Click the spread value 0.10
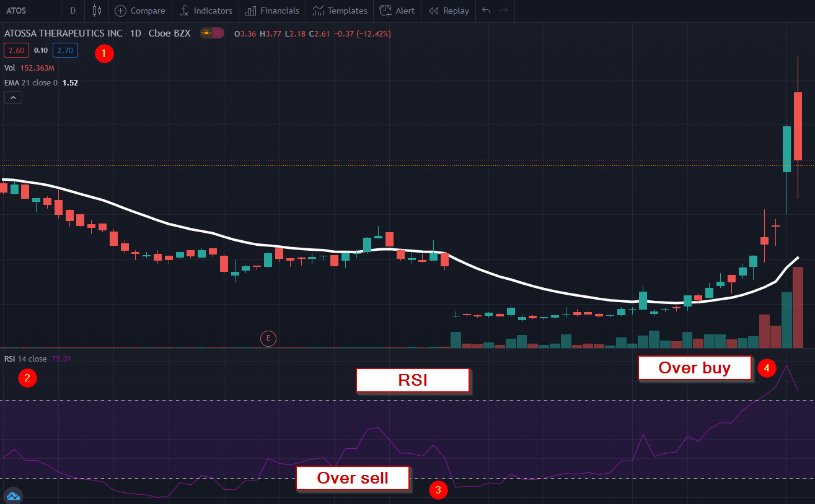 click(40, 51)
